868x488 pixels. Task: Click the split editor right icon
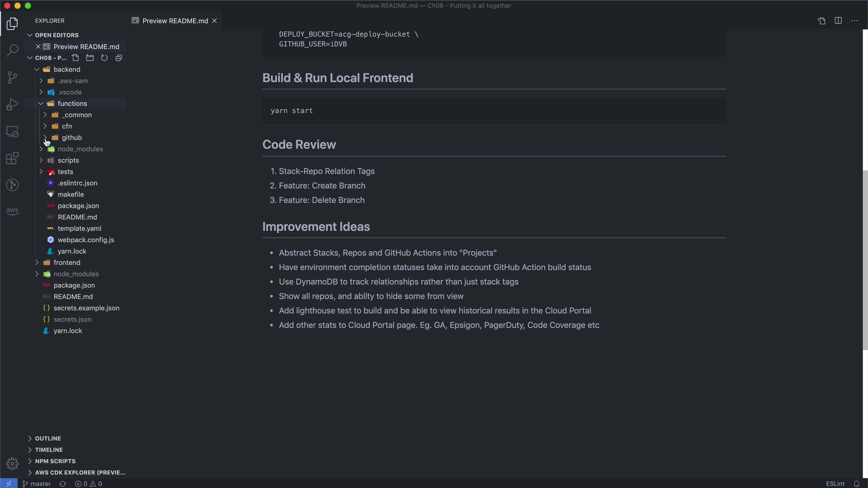(838, 21)
